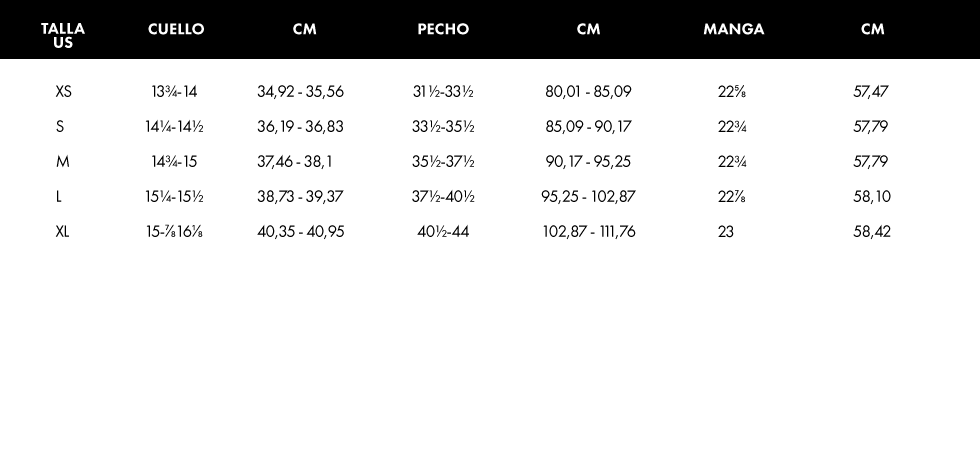Click the 58,42 sleeve centimeter value
980x450 pixels.
[872, 232]
